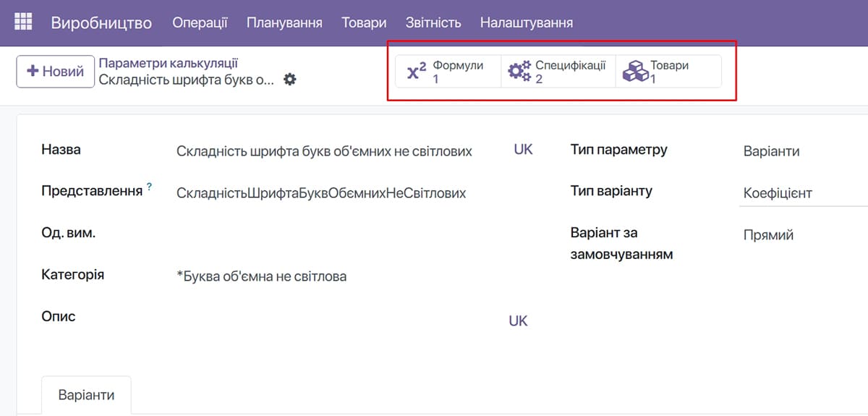The image size is (868, 416).
Task: Click UK translation badge beside Опис field
Action: tap(518, 321)
